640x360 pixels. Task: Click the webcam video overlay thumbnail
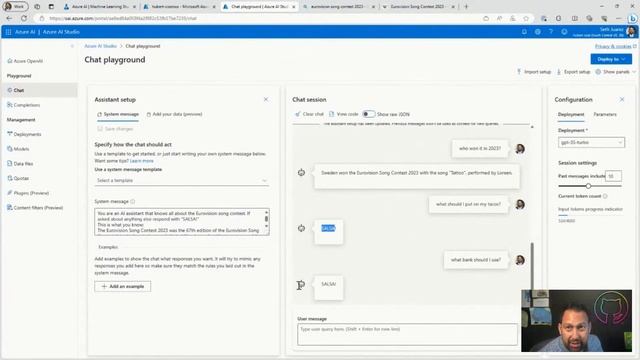click(576, 321)
